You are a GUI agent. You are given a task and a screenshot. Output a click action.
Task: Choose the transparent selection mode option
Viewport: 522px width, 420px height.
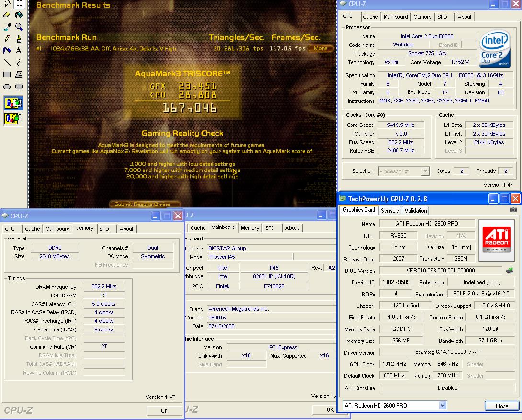13,118
